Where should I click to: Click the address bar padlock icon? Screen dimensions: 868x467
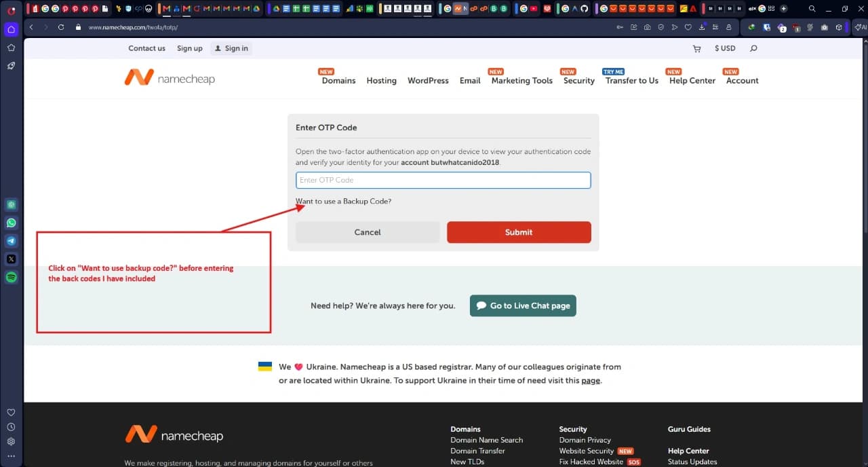(x=79, y=27)
